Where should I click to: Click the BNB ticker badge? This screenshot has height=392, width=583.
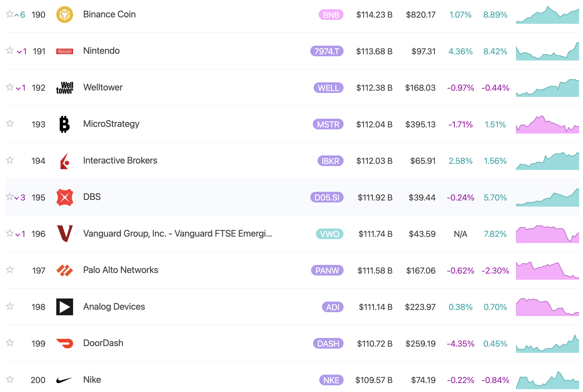tap(331, 15)
